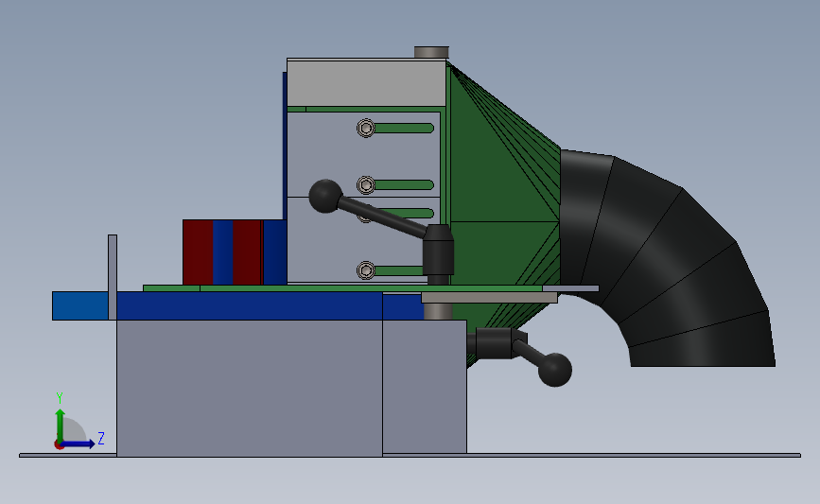The width and height of the screenshot is (820, 504).
Task: Select the topmost adjustment slot
Action: pos(404,128)
